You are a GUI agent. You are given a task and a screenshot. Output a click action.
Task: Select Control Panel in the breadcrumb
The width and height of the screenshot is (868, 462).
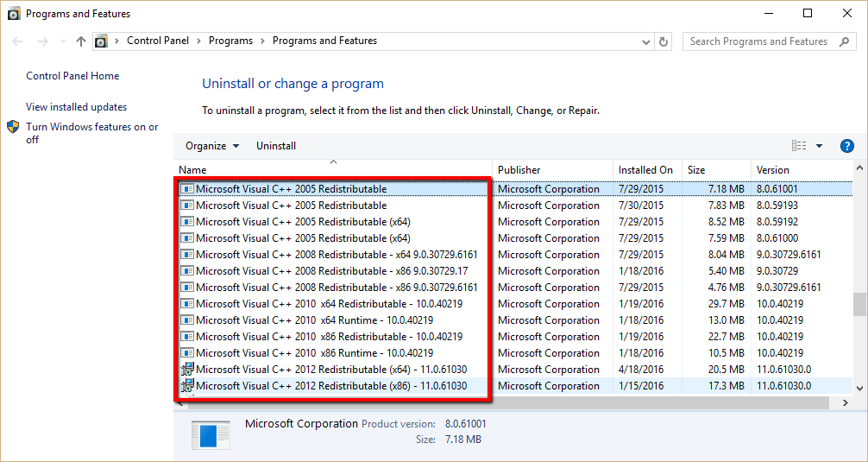(158, 41)
